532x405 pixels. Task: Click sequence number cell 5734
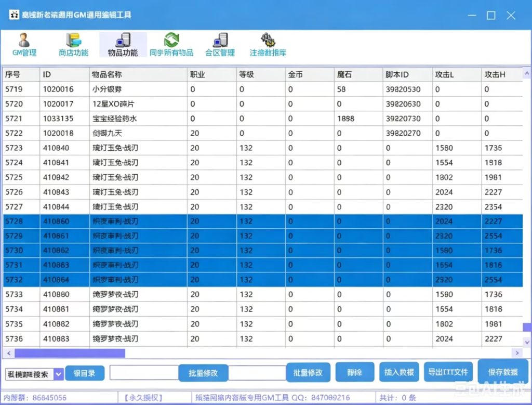21,309
